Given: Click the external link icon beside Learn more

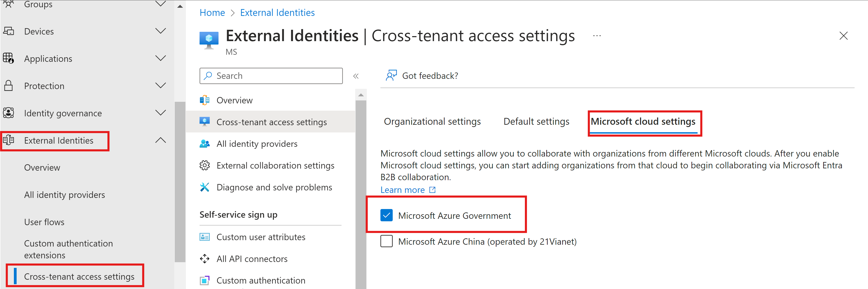Looking at the screenshot, I should point(432,190).
